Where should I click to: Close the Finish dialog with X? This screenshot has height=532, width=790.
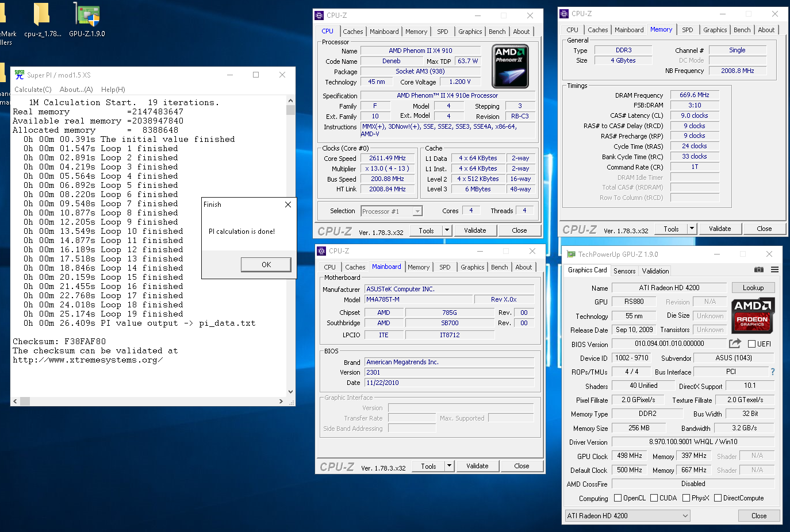pyautogui.click(x=288, y=205)
